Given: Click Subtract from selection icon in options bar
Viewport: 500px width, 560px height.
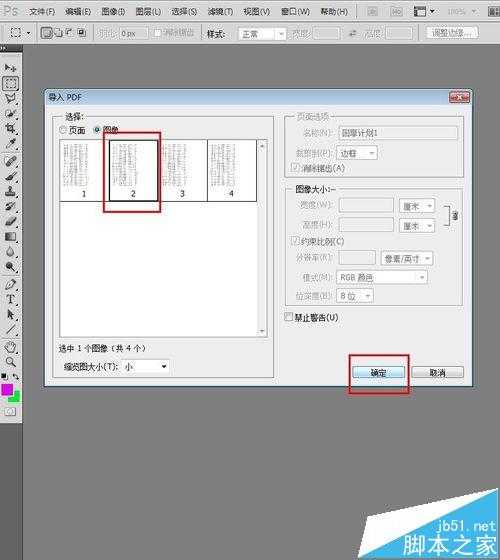Looking at the screenshot, I should click(x=70, y=33).
